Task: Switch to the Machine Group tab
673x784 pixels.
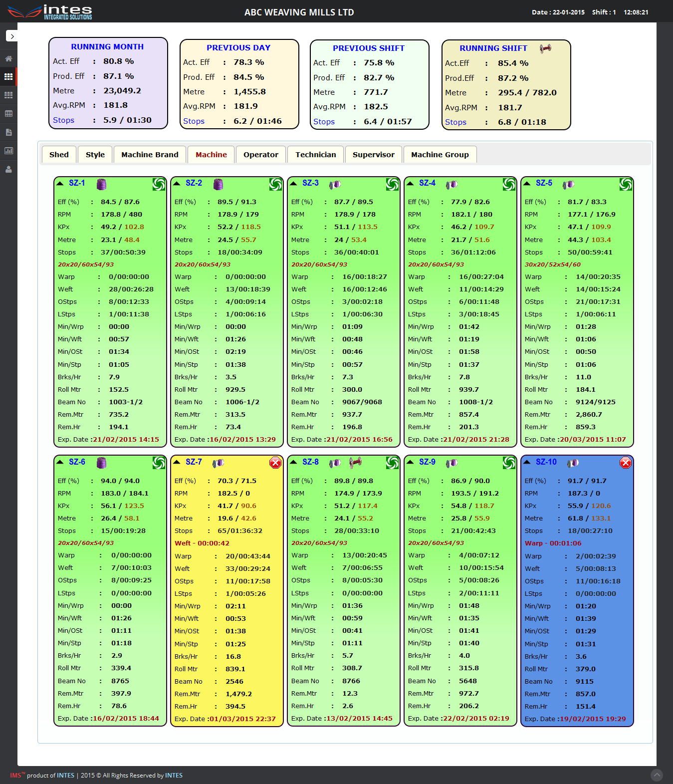Action: pos(440,155)
